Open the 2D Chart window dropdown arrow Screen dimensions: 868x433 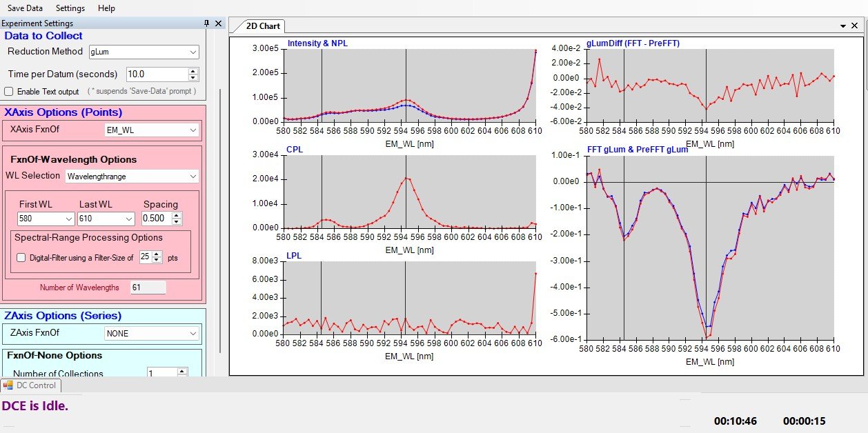[844, 26]
